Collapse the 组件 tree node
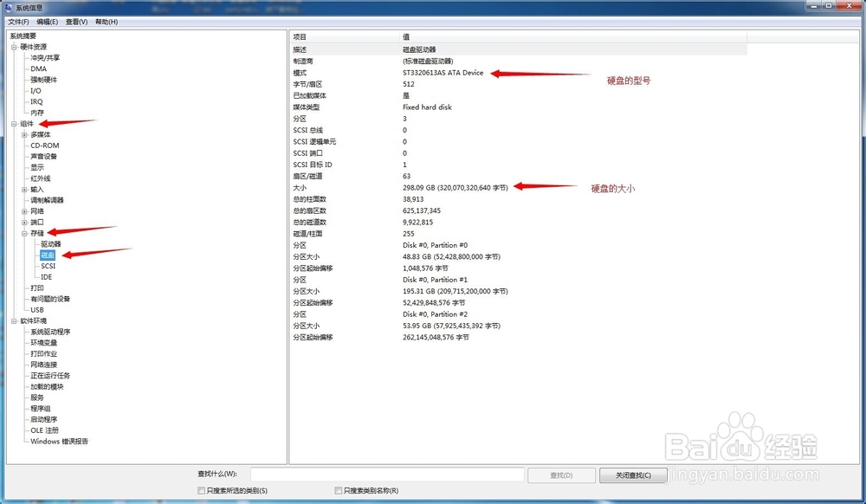The width and height of the screenshot is (866, 504). 15,124
